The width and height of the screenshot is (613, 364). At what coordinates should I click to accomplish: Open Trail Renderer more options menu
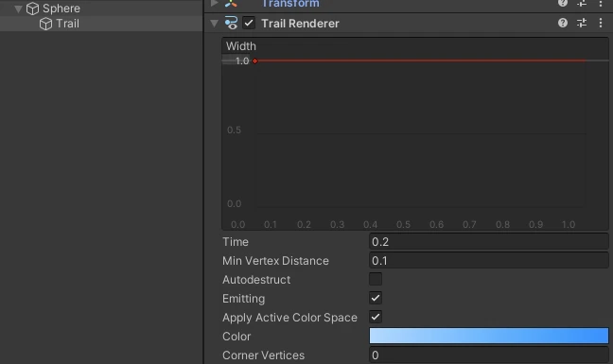[601, 23]
